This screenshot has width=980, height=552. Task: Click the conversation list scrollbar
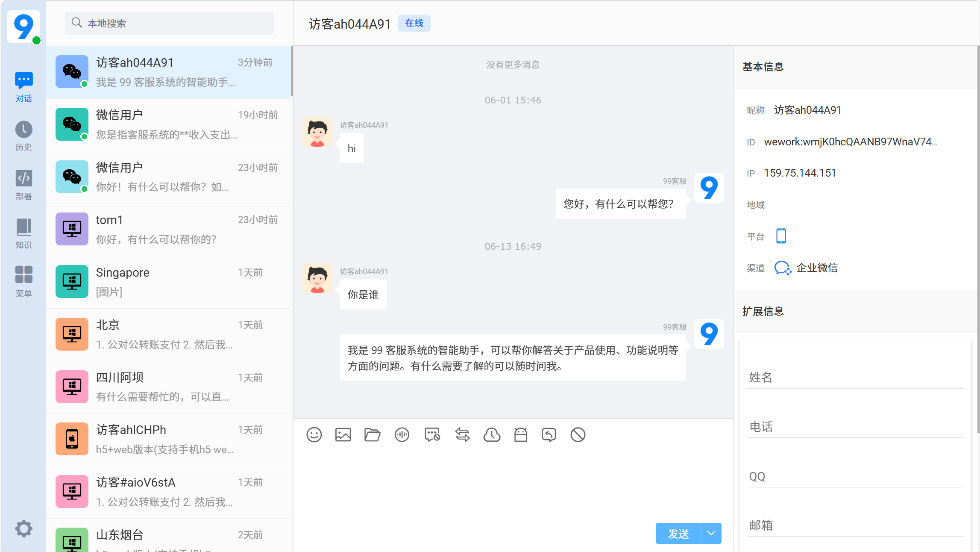292,71
